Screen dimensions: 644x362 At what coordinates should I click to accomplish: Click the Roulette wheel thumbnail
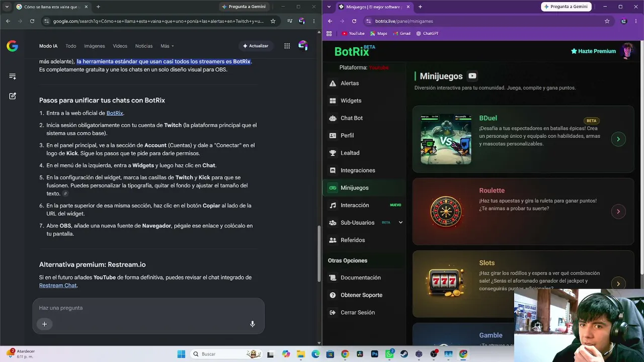(x=446, y=212)
